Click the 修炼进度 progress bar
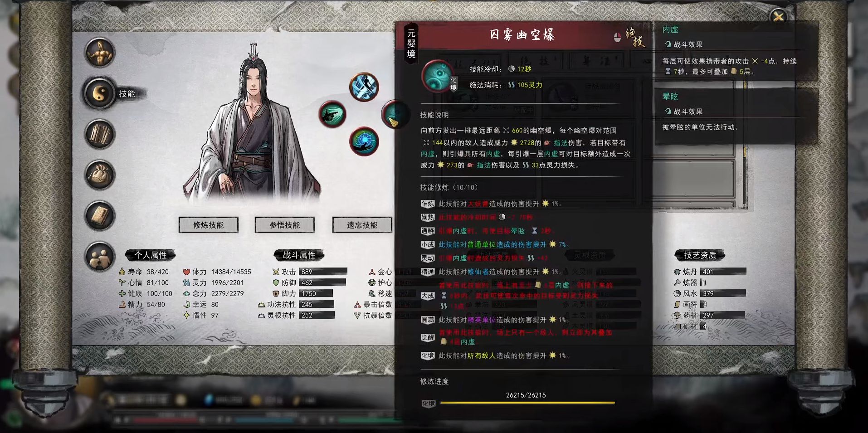868x433 pixels. pos(527,403)
